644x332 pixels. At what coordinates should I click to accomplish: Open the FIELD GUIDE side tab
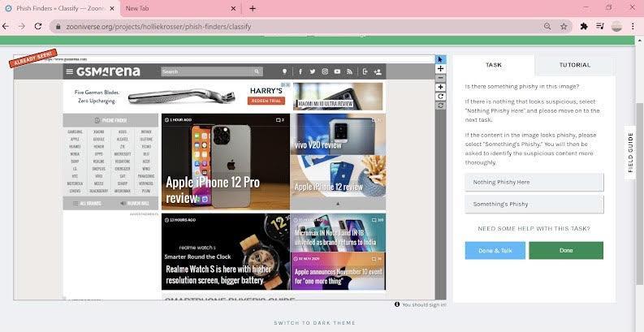click(630, 153)
